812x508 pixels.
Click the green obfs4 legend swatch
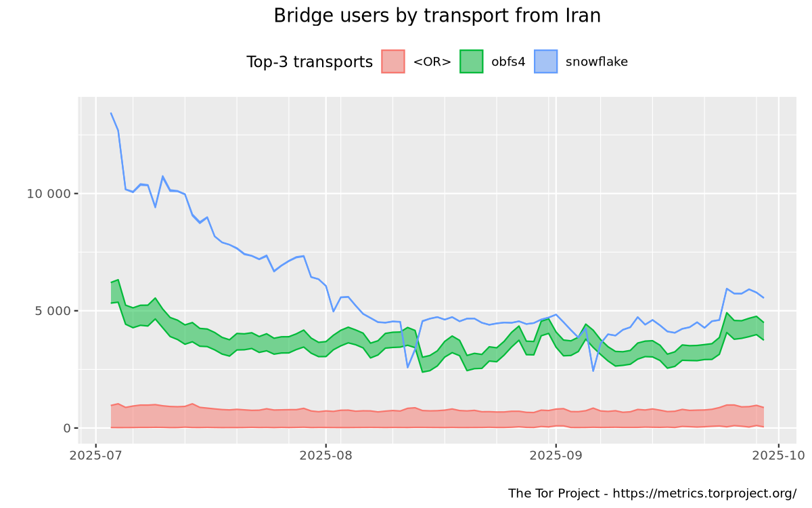pyautogui.click(x=472, y=62)
